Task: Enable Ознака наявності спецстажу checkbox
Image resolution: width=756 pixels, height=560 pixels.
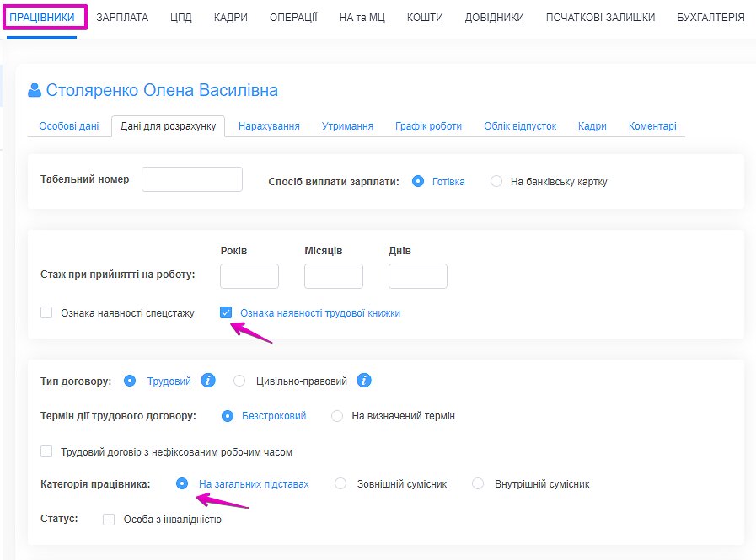Action: tap(46, 312)
